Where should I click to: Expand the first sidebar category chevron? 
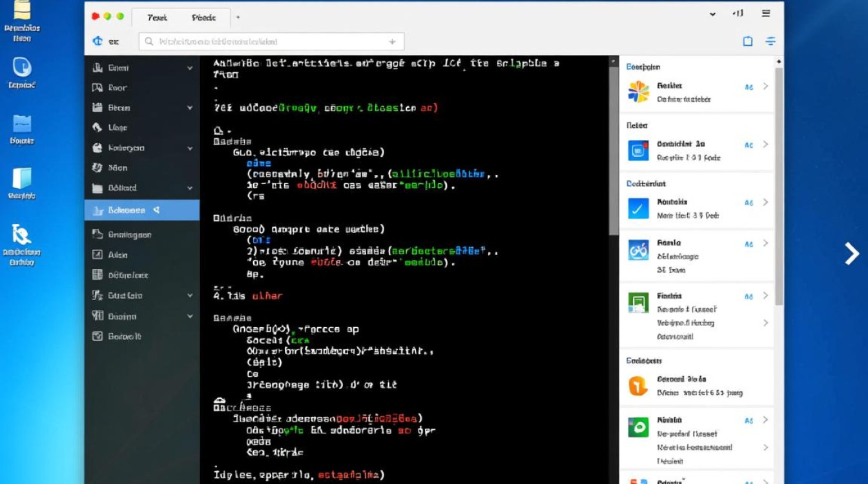pyautogui.click(x=189, y=67)
